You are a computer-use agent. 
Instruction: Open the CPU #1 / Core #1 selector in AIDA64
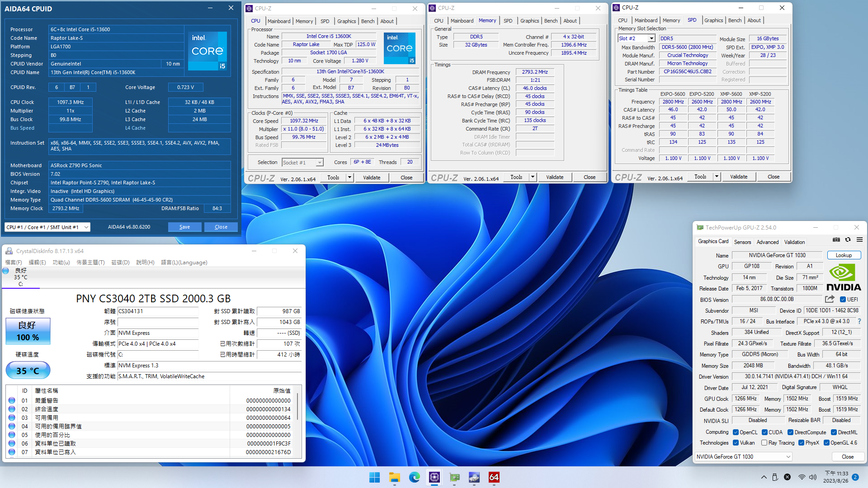click(x=47, y=227)
